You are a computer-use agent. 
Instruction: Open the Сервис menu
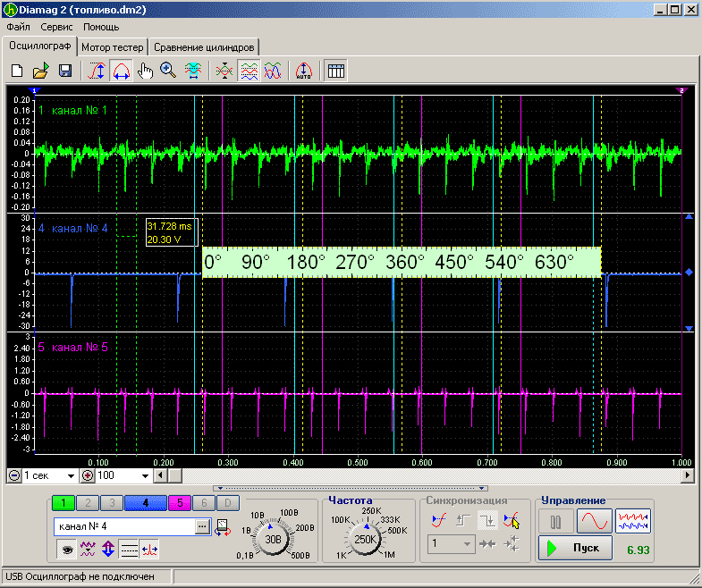(56, 27)
